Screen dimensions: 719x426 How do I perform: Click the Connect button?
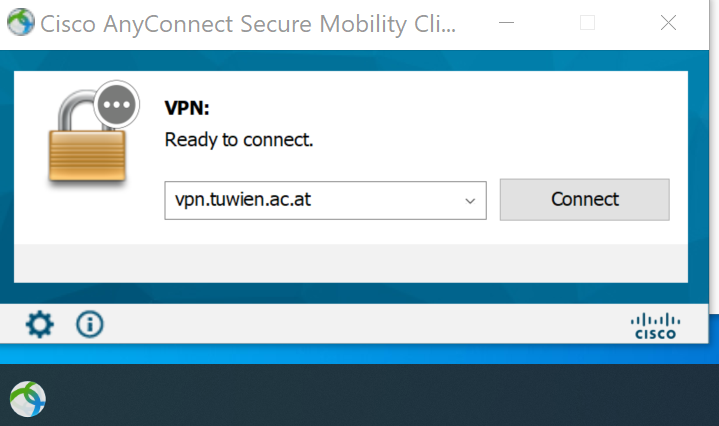click(x=585, y=199)
